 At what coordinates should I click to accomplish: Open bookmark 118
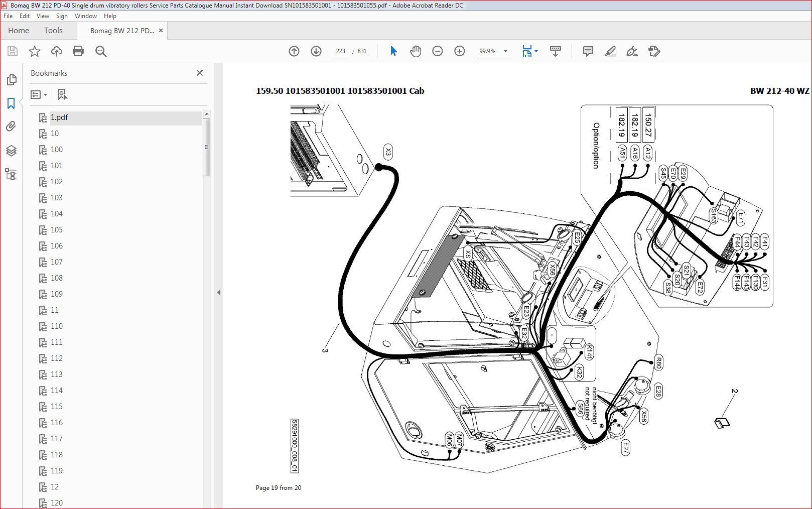[56, 455]
